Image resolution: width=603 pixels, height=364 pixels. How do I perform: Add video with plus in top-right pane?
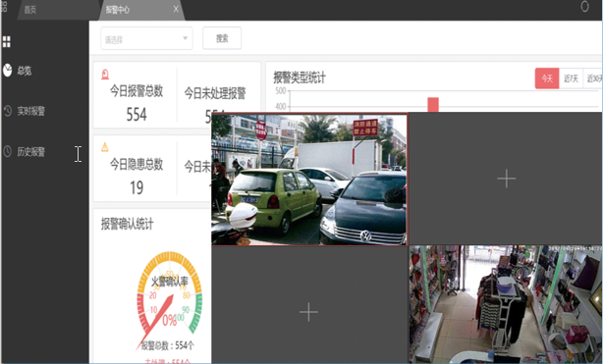point(506,179)
